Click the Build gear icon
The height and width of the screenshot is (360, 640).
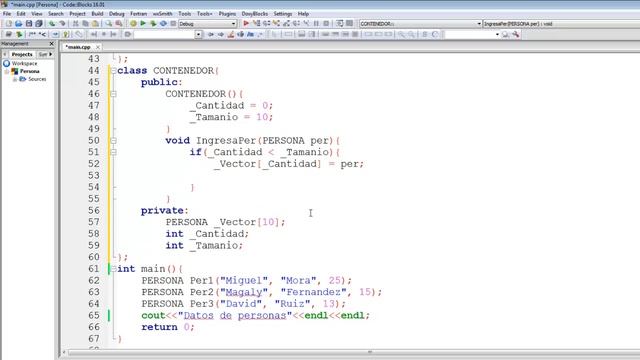pyautogui.click(x=133, y=24)
